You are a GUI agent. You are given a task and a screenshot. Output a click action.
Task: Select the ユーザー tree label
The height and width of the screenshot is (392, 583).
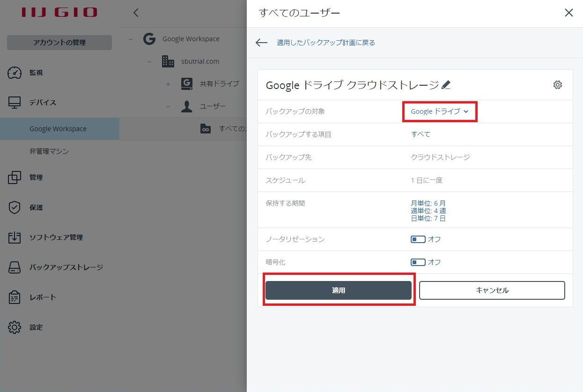[213, 106]
